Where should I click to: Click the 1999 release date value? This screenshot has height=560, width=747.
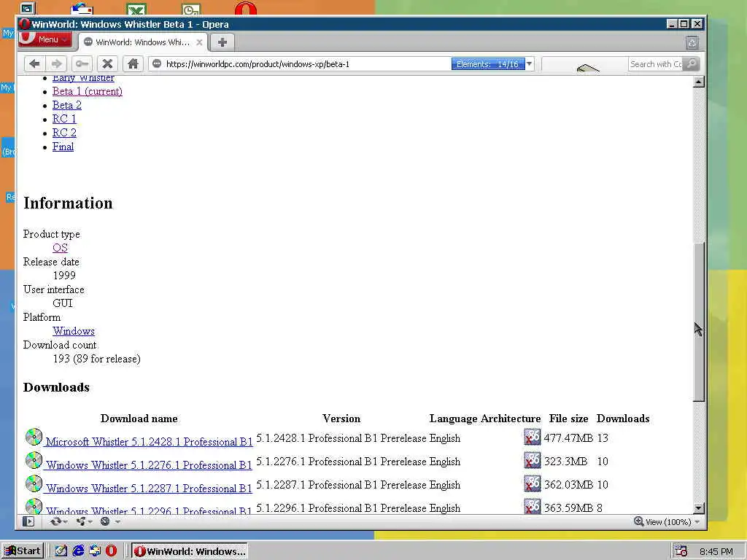[x=64, y=276]
